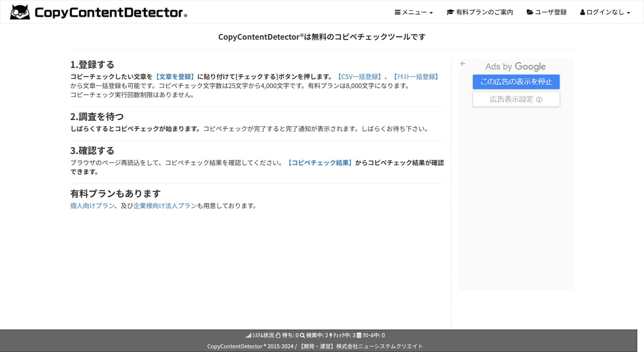The image size is (644, 352).
Task: Click the magnifier icon for 検索中
Action: point(302,336)
